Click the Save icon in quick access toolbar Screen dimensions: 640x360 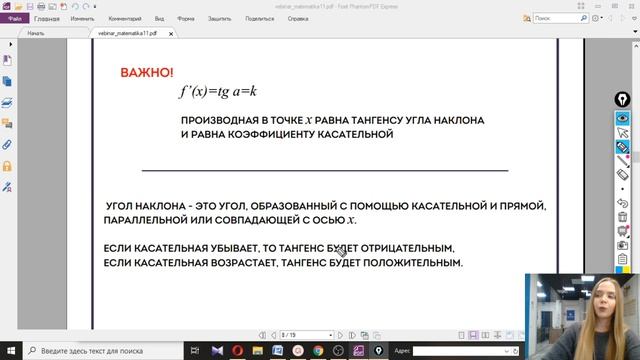[x=30, y=7]
